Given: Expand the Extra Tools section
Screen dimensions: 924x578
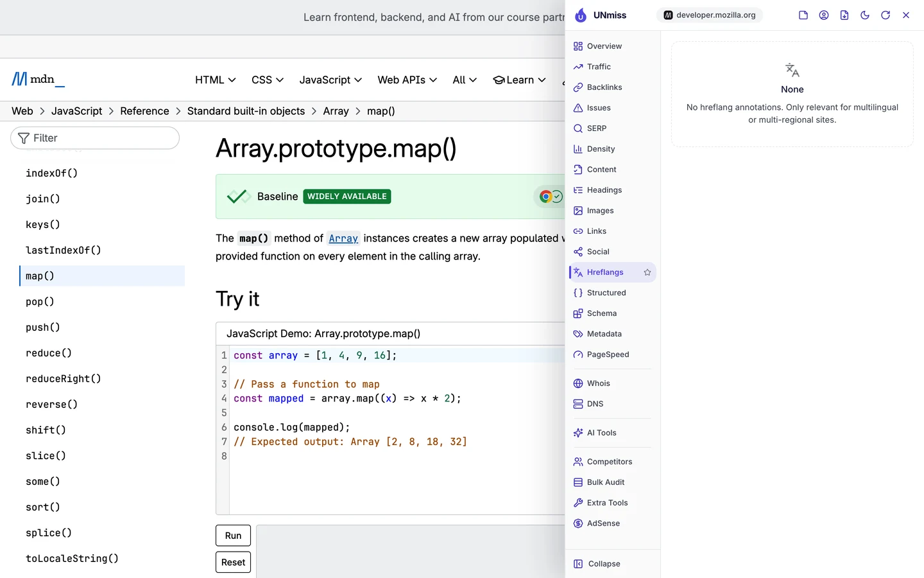Looking at the screenshot, I should coord(612,503).
